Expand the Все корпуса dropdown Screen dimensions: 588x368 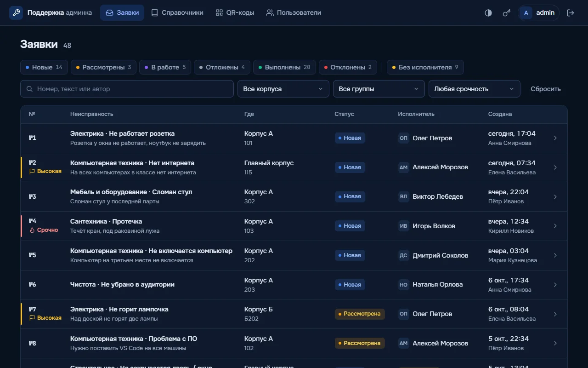click(283, 89)
